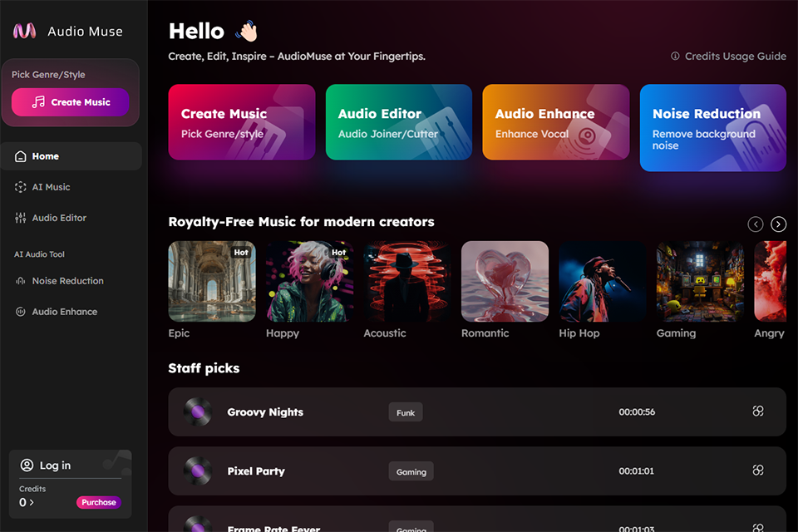Click the Audio Muse logo icon
The image size is (798, 532).
point(24,31)
